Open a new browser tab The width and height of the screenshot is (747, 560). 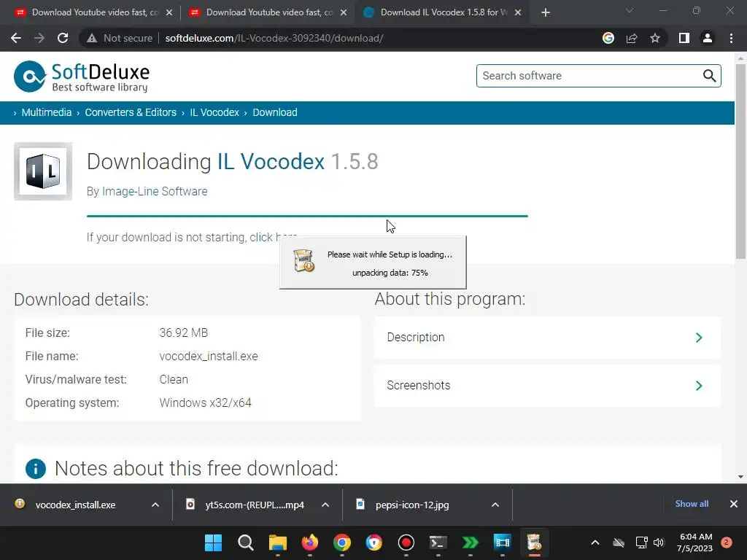[x=546, y=12]
